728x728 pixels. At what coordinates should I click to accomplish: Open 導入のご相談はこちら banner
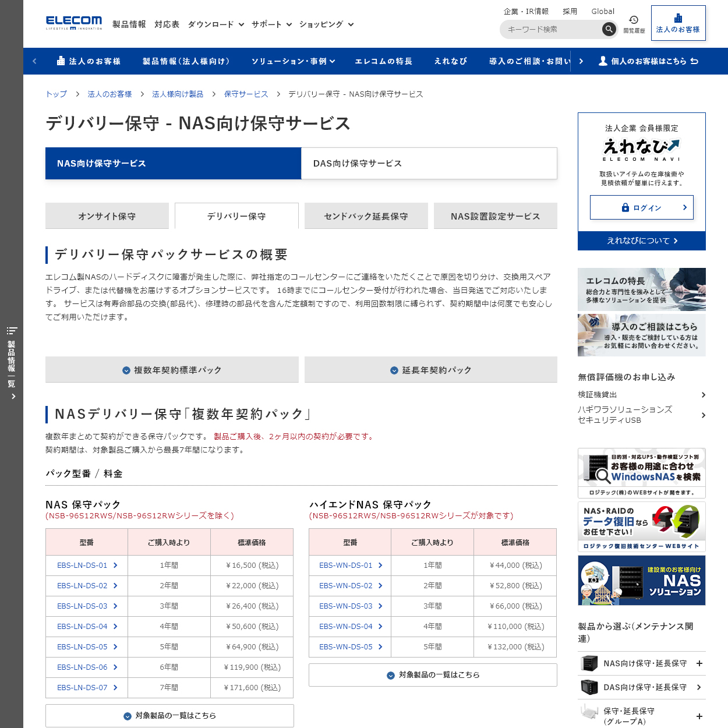click(x=641, y=335)
